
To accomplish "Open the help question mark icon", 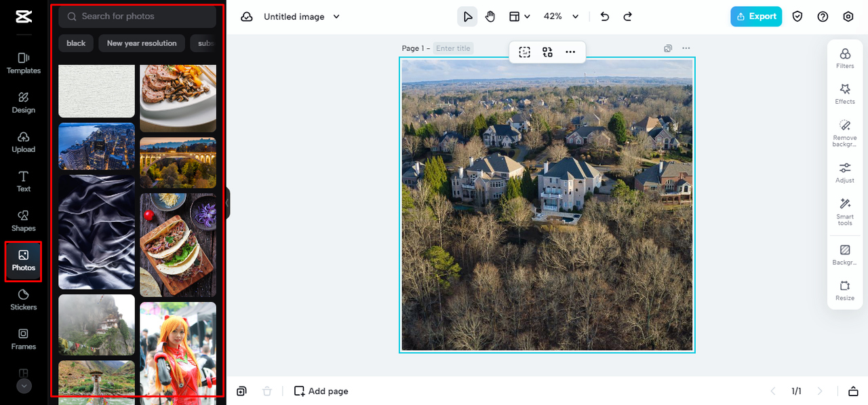I will click(x=823, y=17).
